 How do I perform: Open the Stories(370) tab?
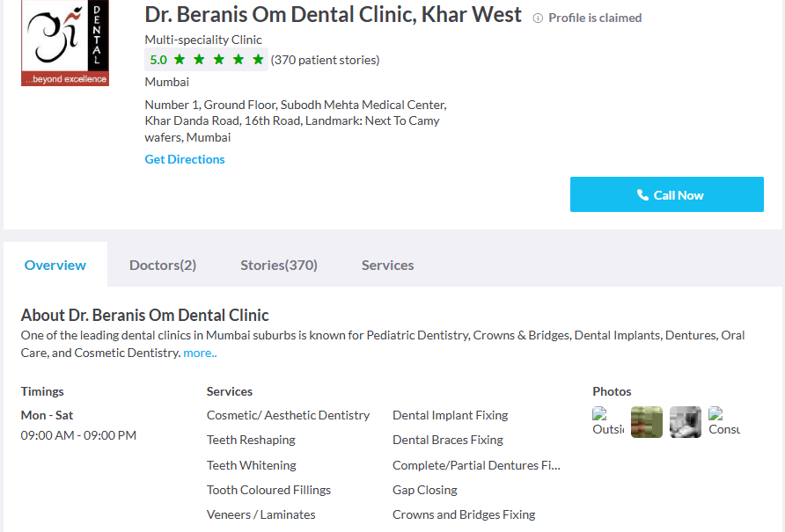pyautogui.click(x=278, y=265)
